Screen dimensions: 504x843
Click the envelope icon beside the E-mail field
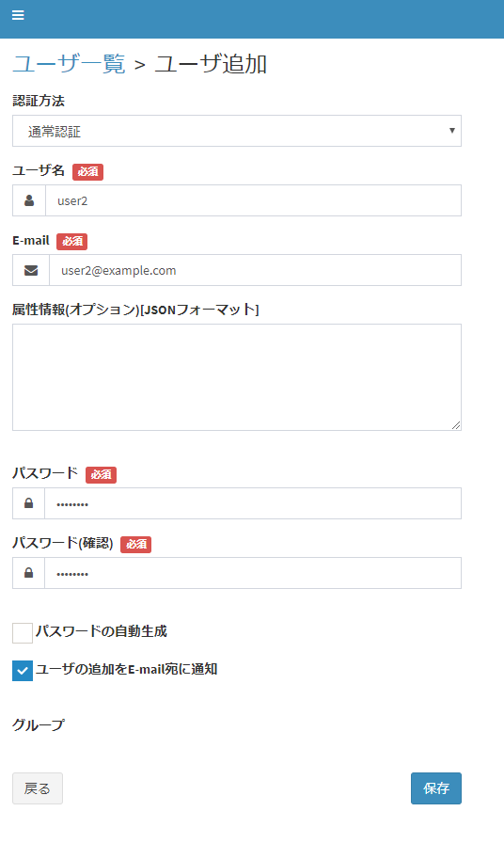click(x=31, y=270)
